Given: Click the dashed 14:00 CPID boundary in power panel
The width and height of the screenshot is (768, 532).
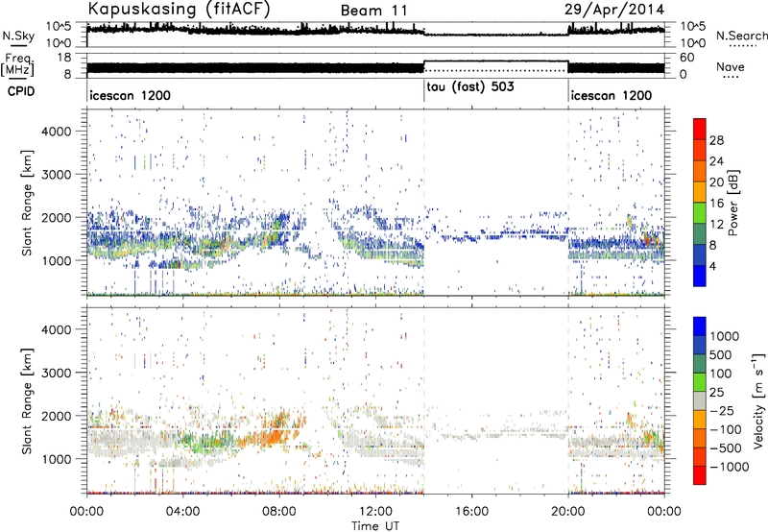Looking at the screenshot, I should click(x=424, y=203).
